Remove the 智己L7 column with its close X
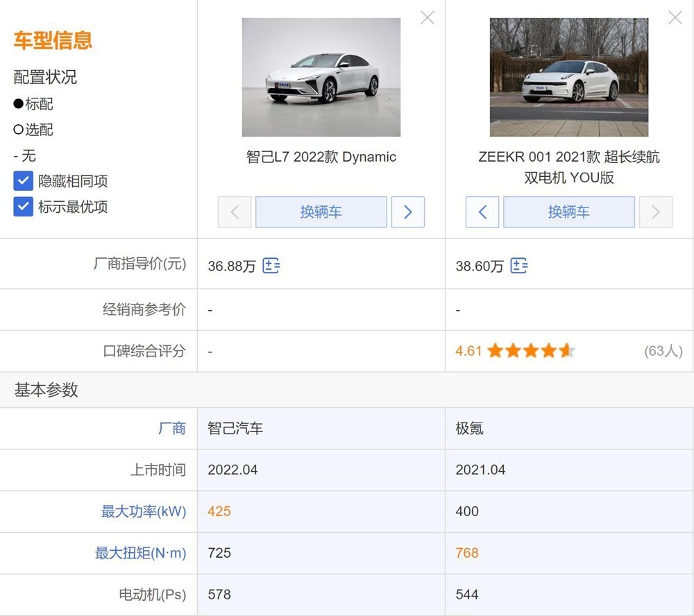Viewport: 694px width, 616px height. pos(427,18)
